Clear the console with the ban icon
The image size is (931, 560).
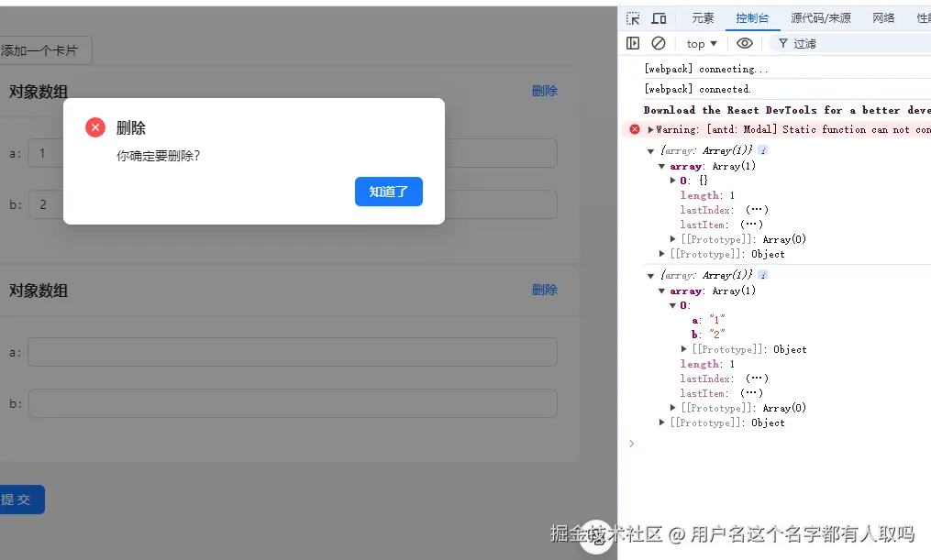tap(659, 43)
